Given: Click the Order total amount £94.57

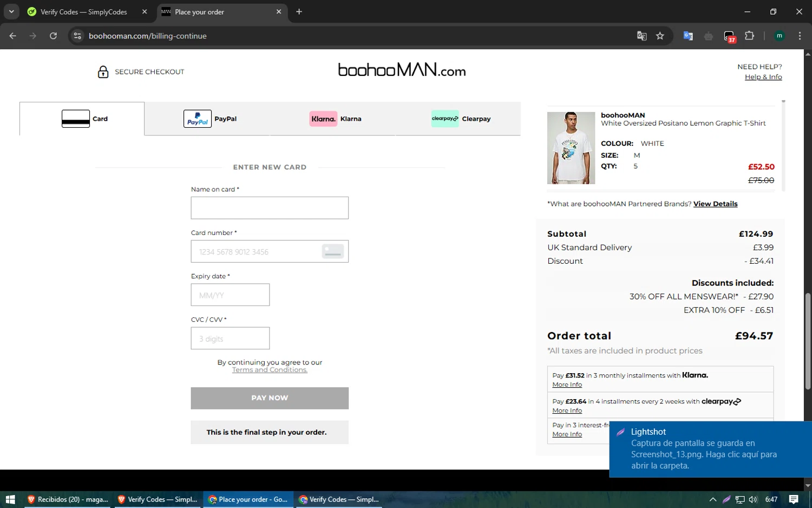Looking at the screenshot, I should click(754, 336).
